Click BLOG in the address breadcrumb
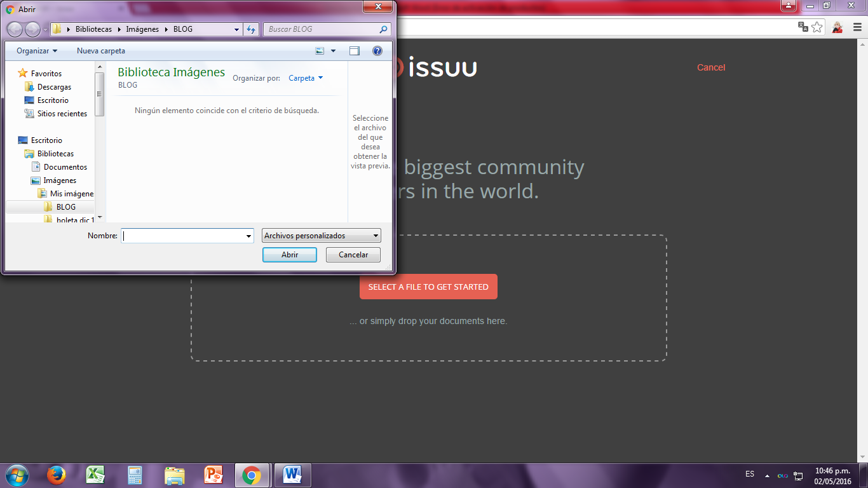The width and height of the screenshot is (868, 488). pyautogui.click(x=183, y=29)
